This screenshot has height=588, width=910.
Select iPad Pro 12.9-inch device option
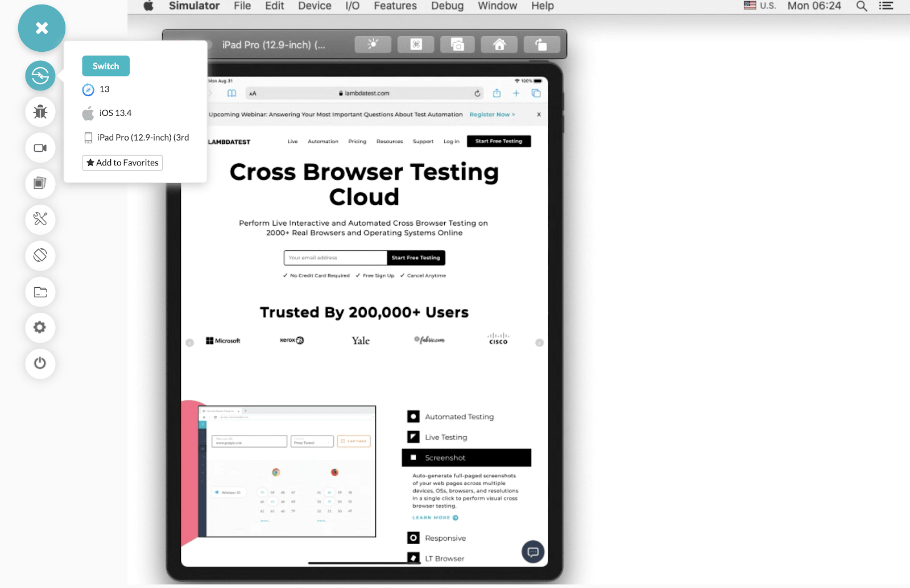point(136,137)
